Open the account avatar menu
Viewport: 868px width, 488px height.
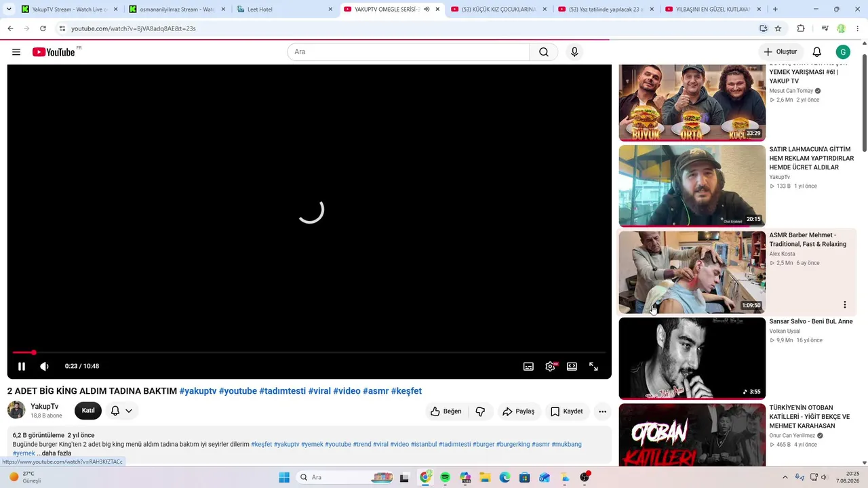click(x=843, y=52)
